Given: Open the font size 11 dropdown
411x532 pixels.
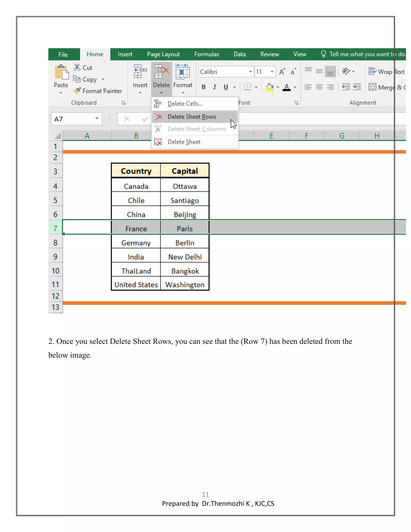Looking at the screenshot, I should (272, 72).
